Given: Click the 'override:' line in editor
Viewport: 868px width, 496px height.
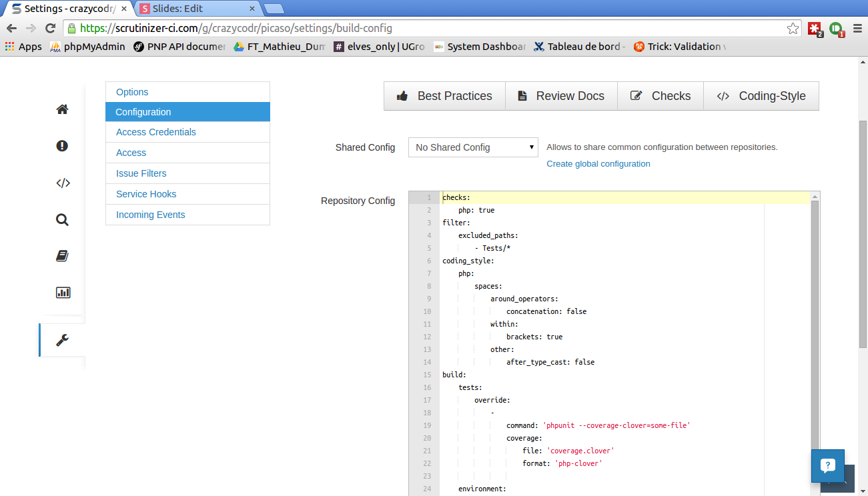Looking at the screenshot, I should [492, 400].
